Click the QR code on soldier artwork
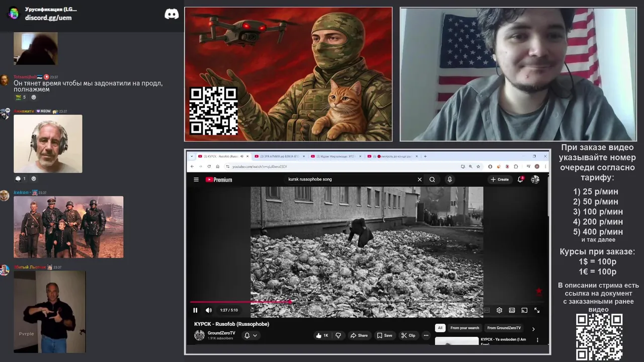The image size is (644, 362). (213, 111)
